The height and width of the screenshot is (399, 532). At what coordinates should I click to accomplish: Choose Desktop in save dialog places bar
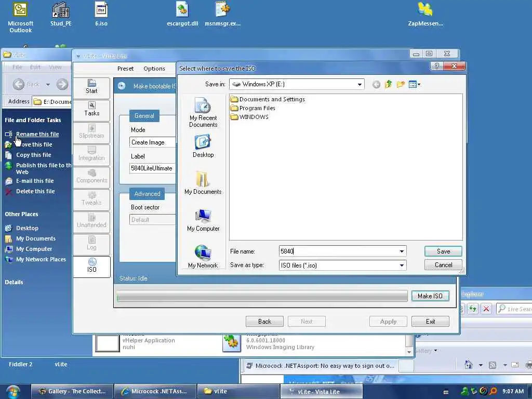pos(203,146)
